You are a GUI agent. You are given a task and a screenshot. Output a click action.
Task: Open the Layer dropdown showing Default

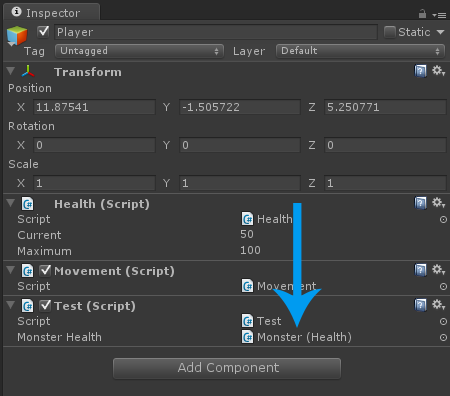pos(360,51)
